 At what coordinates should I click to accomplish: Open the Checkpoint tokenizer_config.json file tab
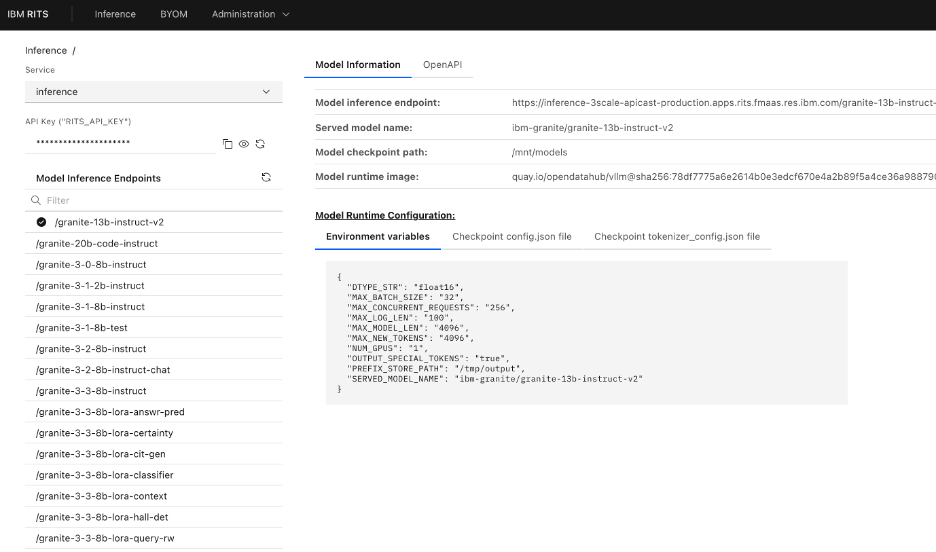coord(677,237)
